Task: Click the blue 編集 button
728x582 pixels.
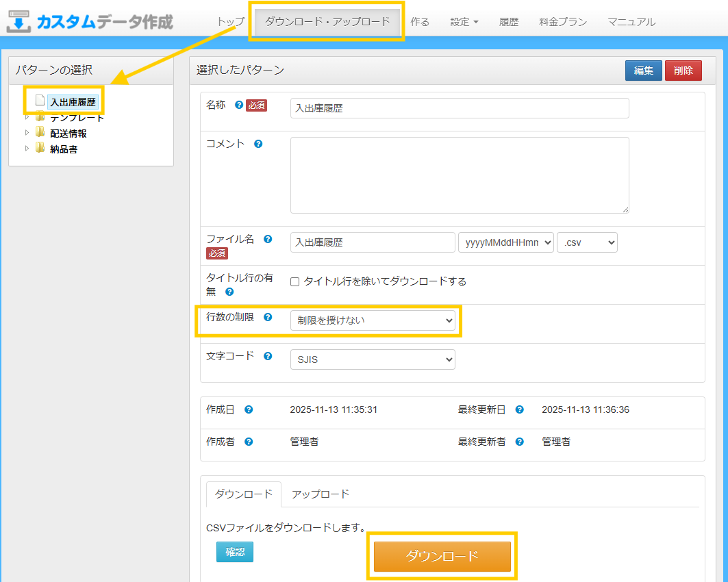Action: tap(643, 71)
